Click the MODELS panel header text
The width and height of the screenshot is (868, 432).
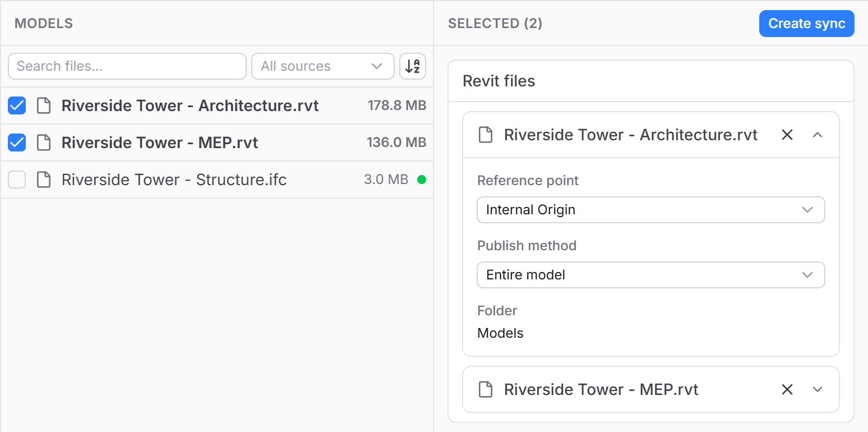tap(44, 24)
